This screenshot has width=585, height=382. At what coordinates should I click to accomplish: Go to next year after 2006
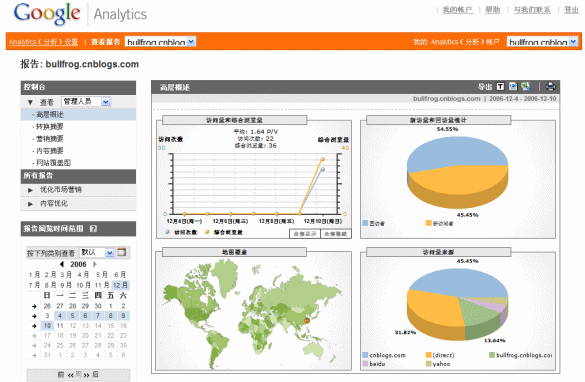pos(95,264)
